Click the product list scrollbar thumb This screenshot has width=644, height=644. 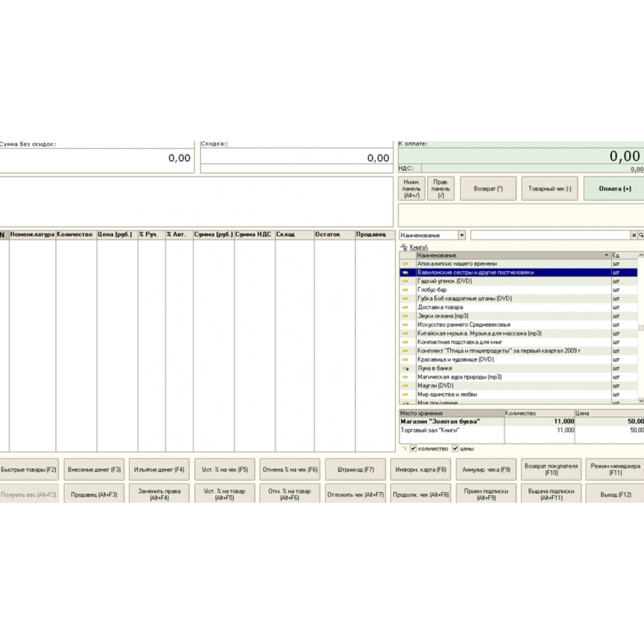click(641, 328)
